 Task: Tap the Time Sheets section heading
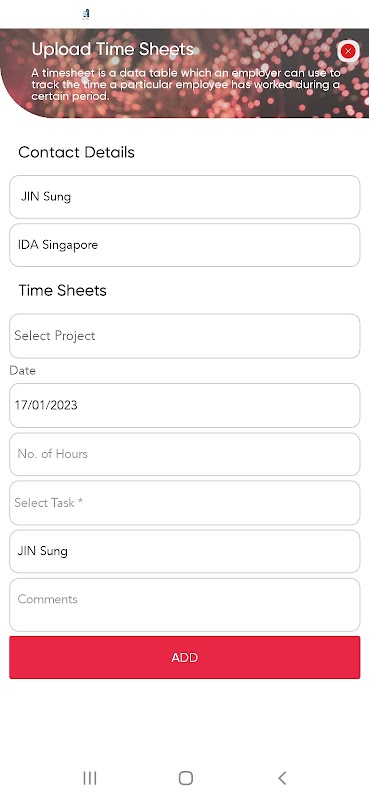pos(63,290)
